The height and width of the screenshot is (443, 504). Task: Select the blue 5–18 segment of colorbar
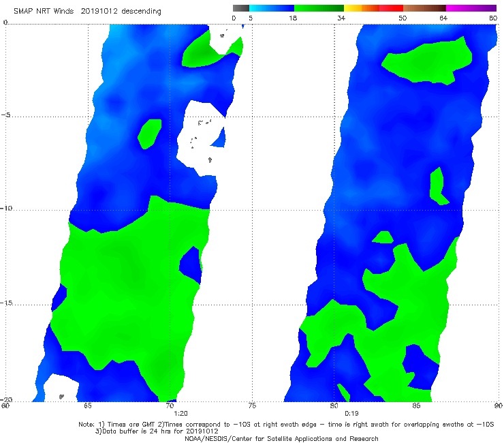click(272, 8)
